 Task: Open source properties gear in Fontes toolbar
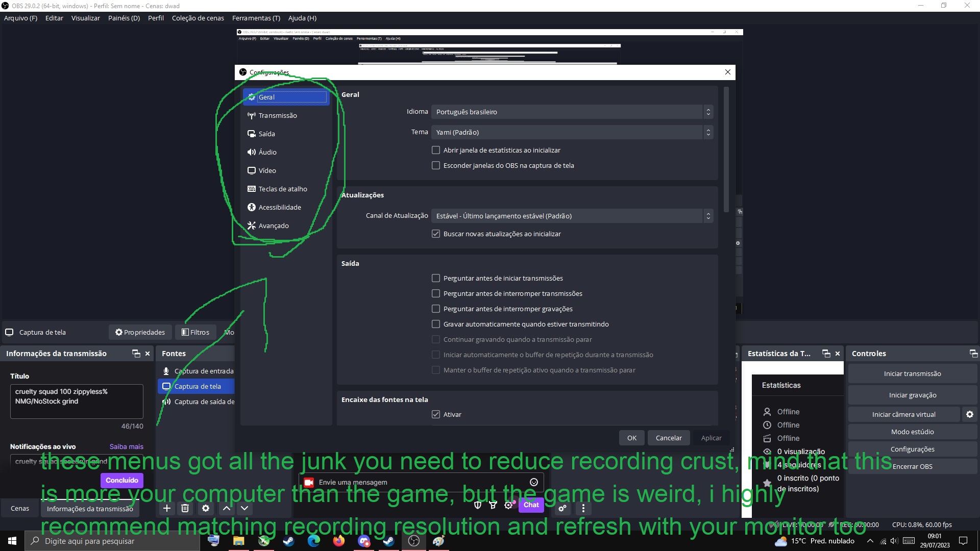click(206, 508)
